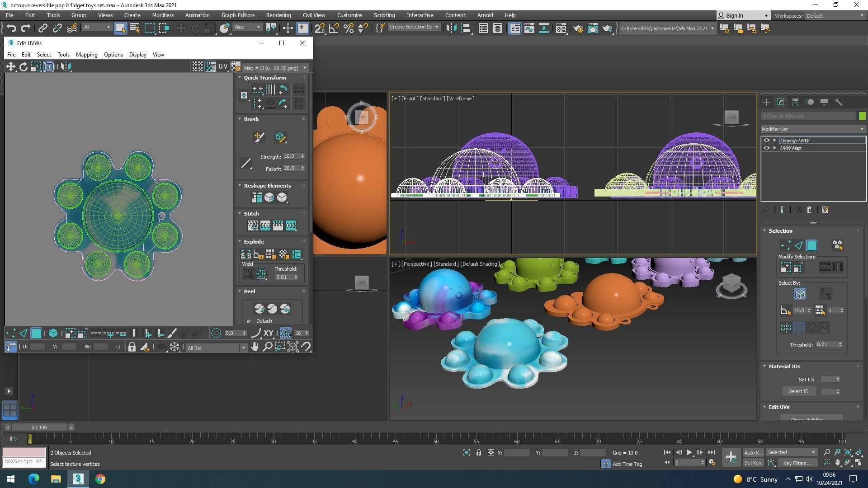
Task: Select the Freeform Mode tool in UV editor
Action: coord(49,67)
